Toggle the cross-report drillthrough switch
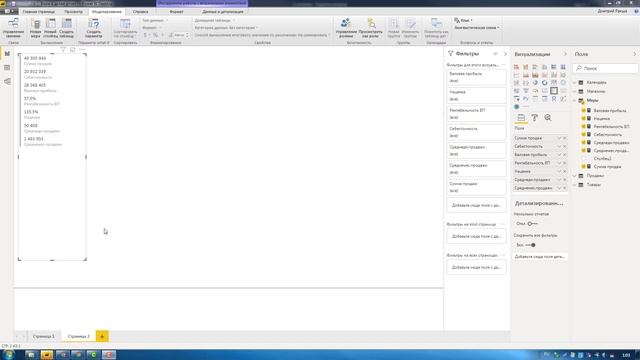Screen dimensions: 640x360 [x=532, y=224]
